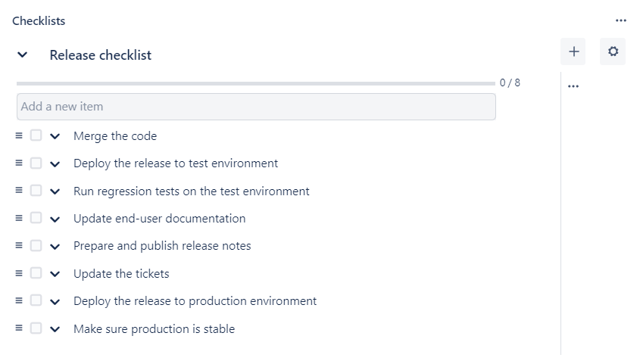
Task: Click Make sure production is stable text
Action: tap(154, 329)
